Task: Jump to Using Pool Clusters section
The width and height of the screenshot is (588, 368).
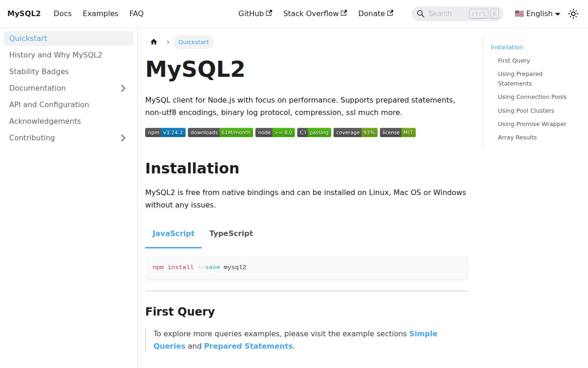Action: pyautogui.click(x=526, y=110)
